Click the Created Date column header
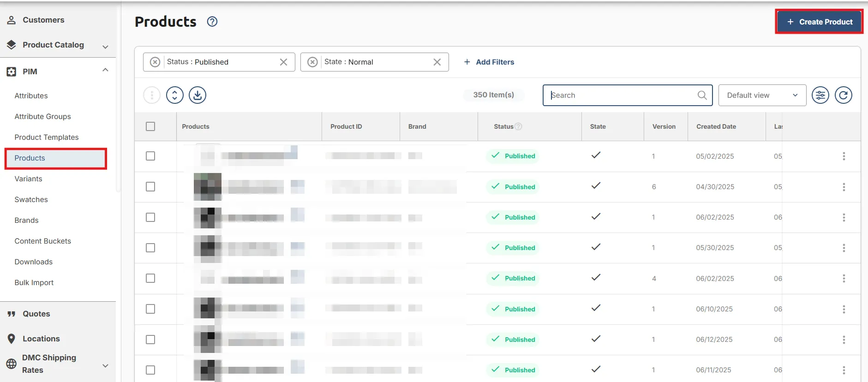Screen dimensions: 868x382 coord(716,126)
